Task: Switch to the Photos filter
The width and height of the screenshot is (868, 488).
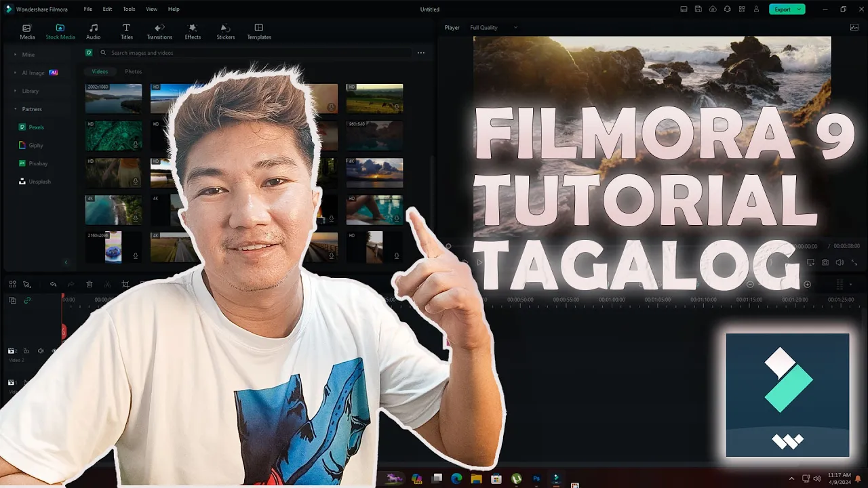Action: point(134,72)
